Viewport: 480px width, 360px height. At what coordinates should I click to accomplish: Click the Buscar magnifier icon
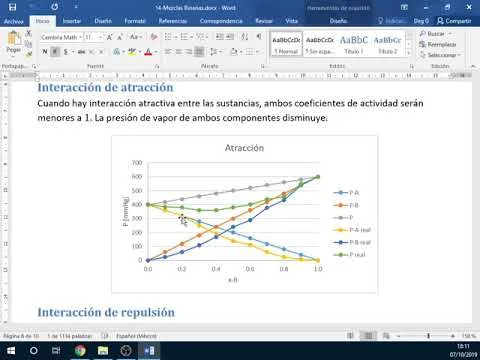point(423,34)
